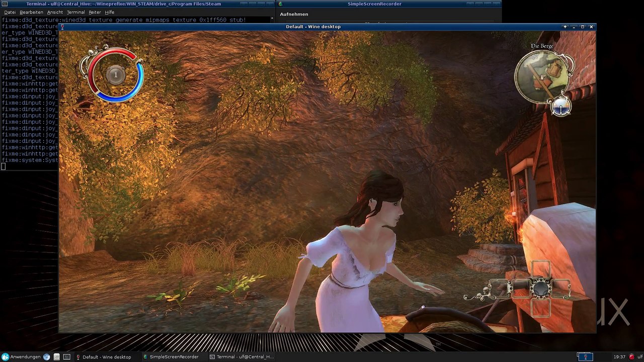
Task: Launch the terminal emulator panel icon
Action: pyautogui.click(x=66, y=357)
